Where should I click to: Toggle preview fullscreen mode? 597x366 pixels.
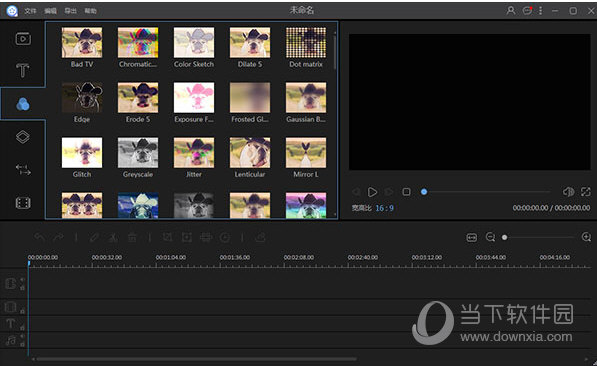(x=586, y=192)
